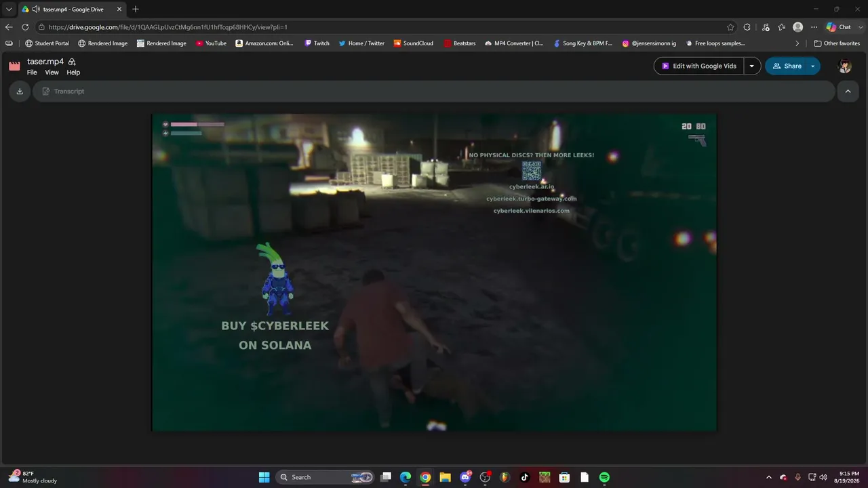Click the taskbar Search box
The image size is (868, 488).
click(x=325, y=477)
